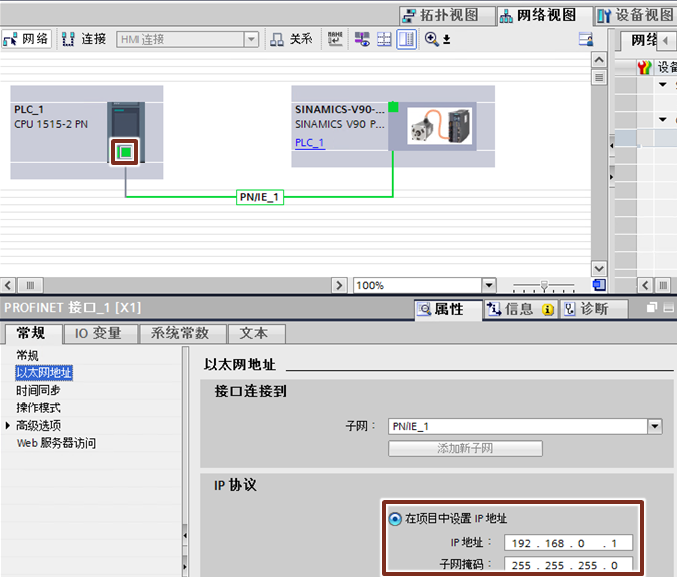This screenshot has height=581, width=678.
Task: Switch to network view (网络视图) tab
Action: tap(544, 16)
